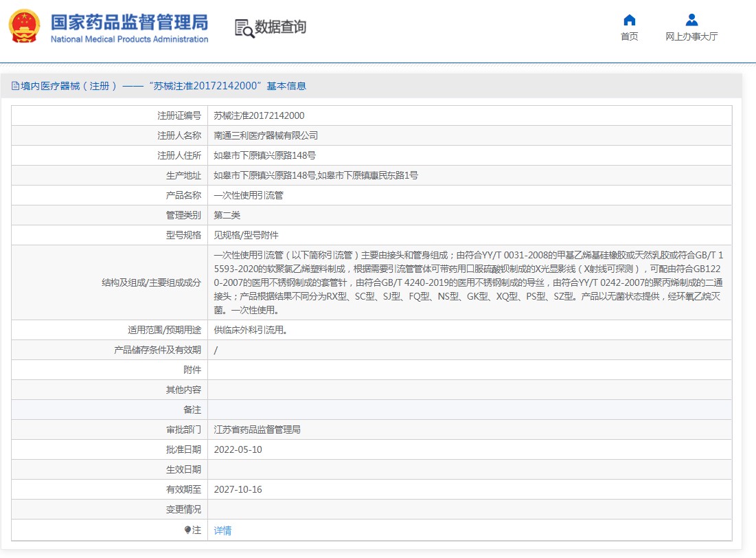Image resolution: width=756 pixels, height=558 pixels.
Task: Click the national emblem logo
Action: (x=24, y=26)
